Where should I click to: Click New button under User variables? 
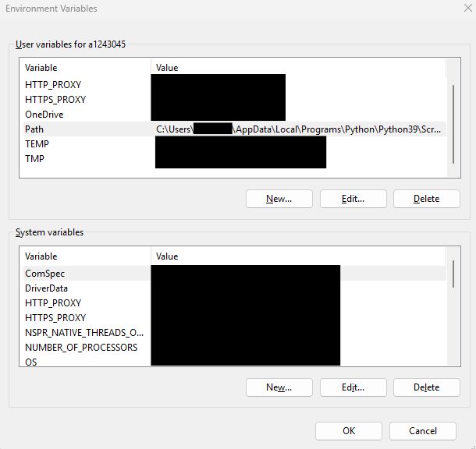coord(279,199)
